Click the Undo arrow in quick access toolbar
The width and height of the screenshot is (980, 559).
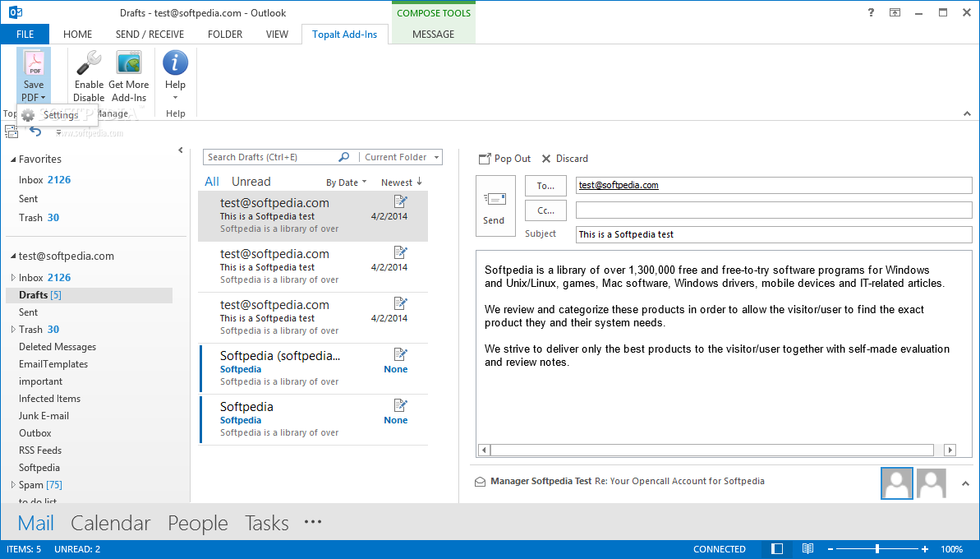coord(35,132)
